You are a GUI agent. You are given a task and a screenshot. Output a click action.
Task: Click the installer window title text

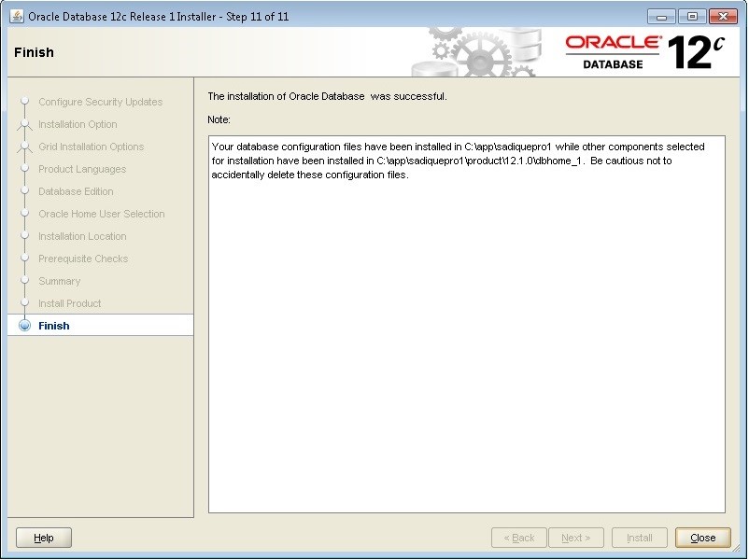pos(159,17)
